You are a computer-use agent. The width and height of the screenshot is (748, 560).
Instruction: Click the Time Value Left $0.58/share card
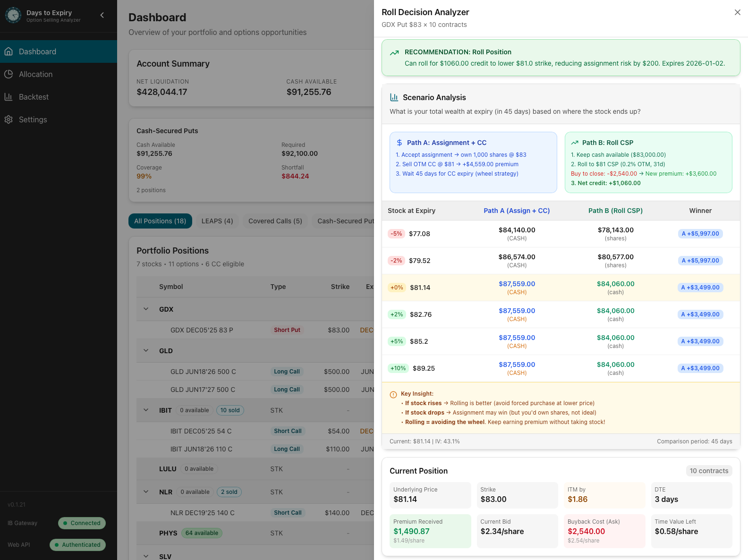[x=691, y=531]
